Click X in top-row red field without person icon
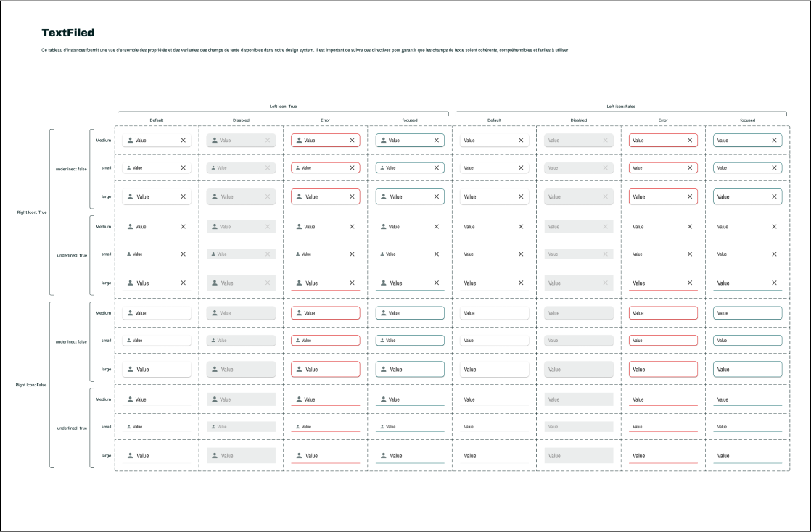Viewport: 811px width, 532px height. [689, 140]
